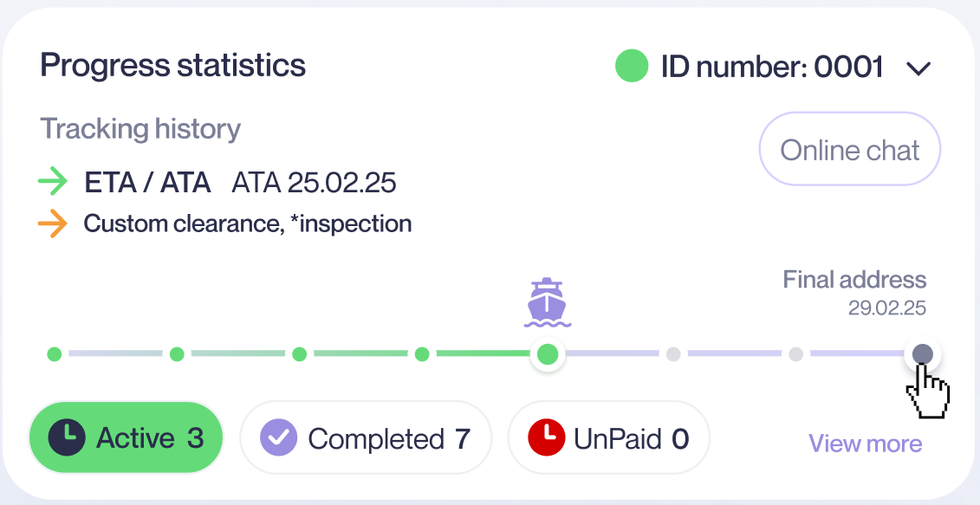This screenshot has height=505, width=980.
Task: Click the purple checkmark icon in Completed
Action: point(279,438)
